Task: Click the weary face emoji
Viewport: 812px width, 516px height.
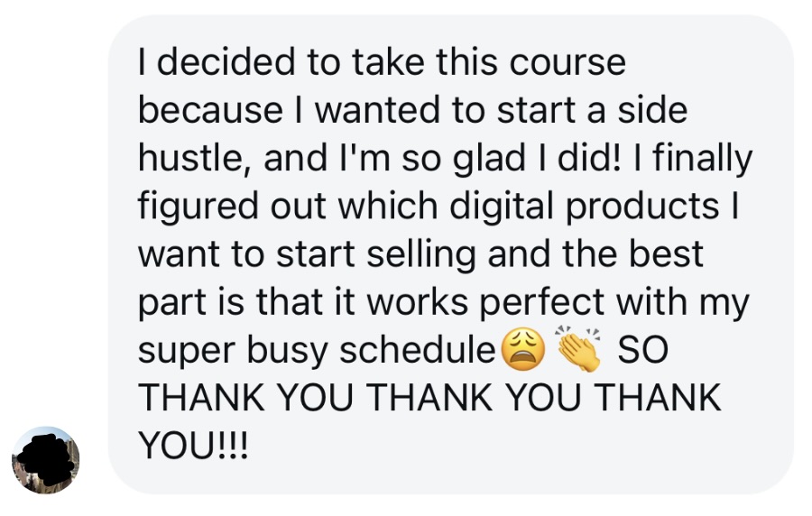Action: tap(524, 351)
